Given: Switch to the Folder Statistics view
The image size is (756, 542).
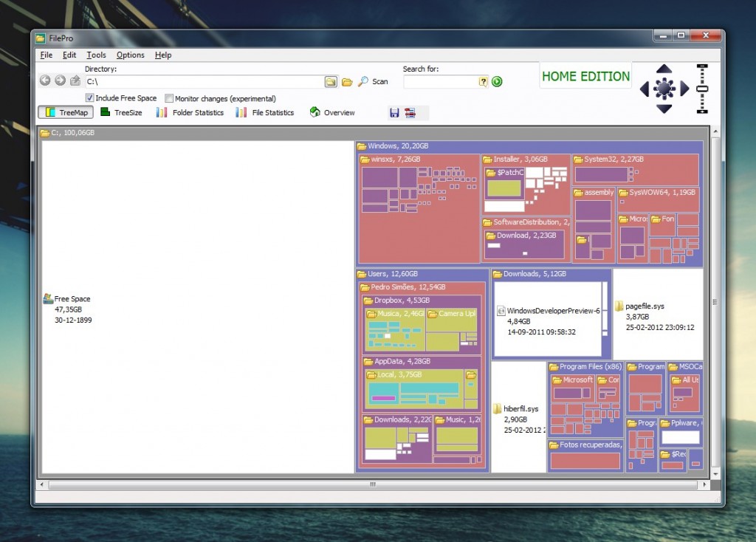Looking at the screenshot, I should 190,112.
